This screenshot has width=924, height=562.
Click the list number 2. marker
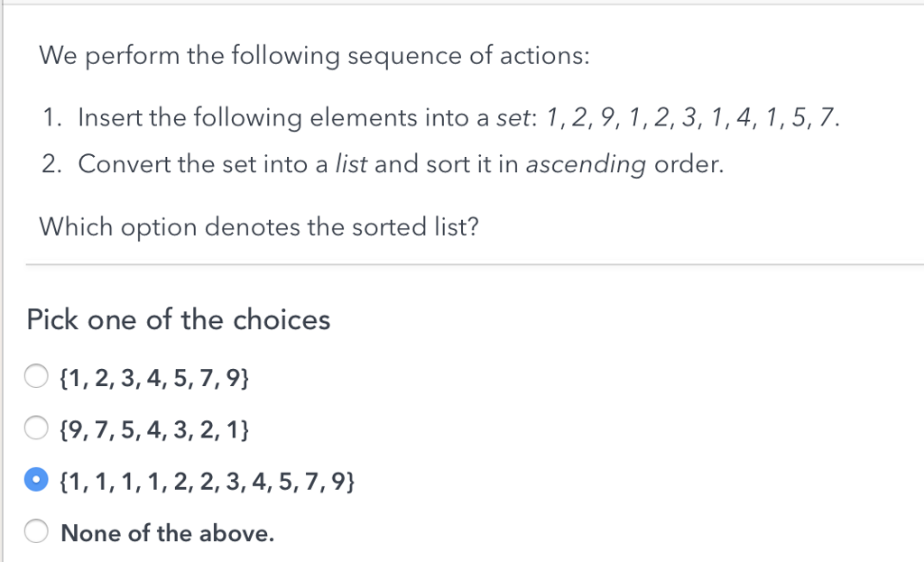(x=54, y=165)
